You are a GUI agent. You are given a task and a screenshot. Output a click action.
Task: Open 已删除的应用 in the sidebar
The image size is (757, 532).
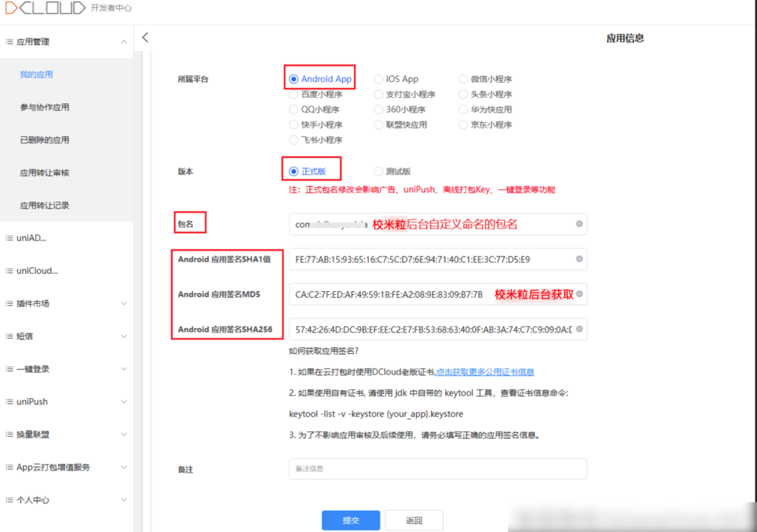44,140
